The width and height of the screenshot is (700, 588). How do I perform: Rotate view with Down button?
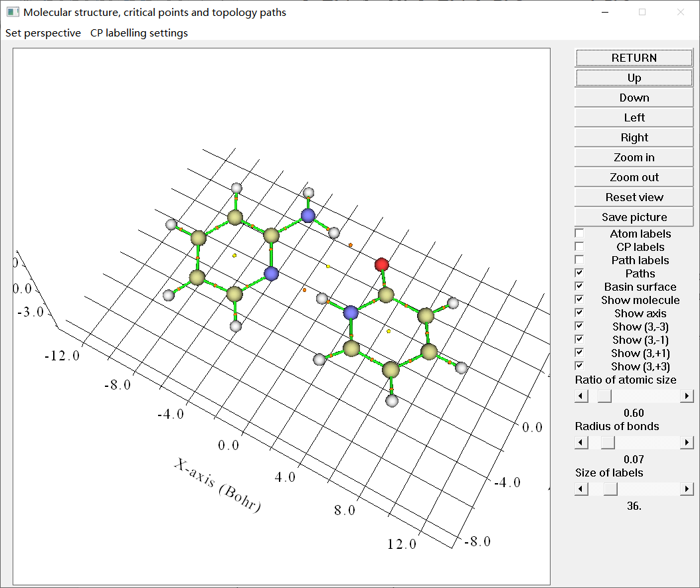click(x=634, y=98)
